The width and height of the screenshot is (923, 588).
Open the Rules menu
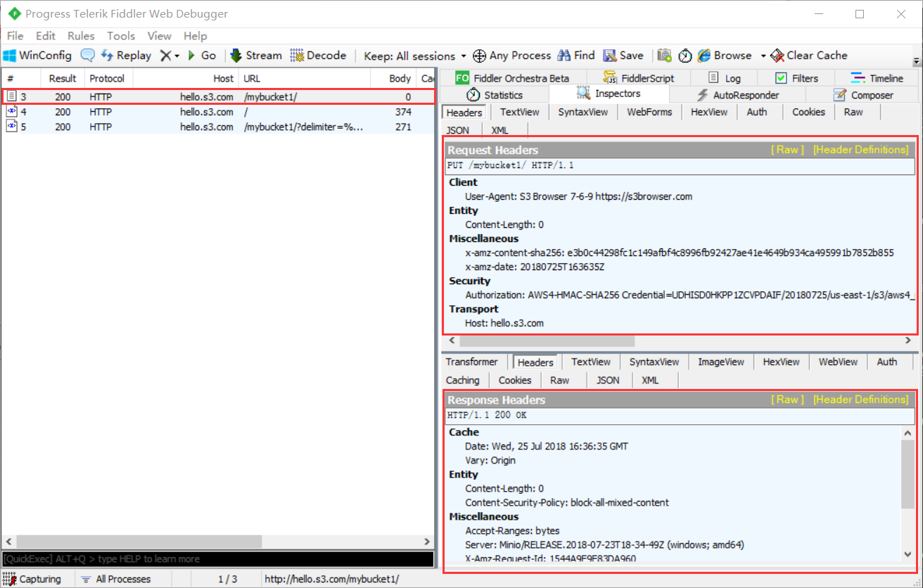point(81,36)
